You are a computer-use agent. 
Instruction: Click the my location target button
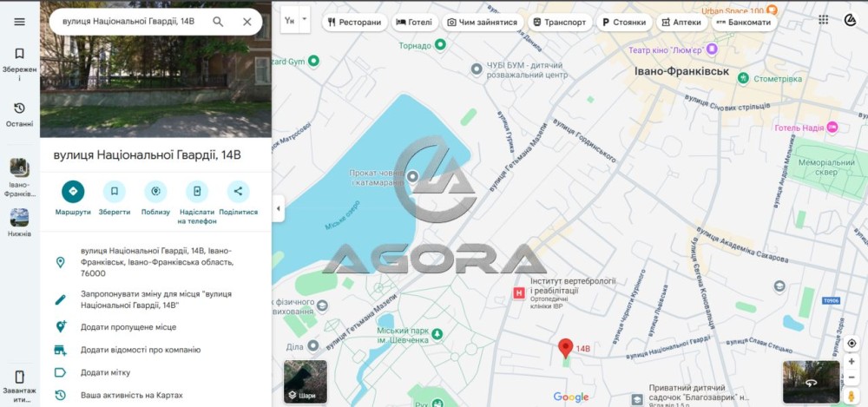(852, 344)
